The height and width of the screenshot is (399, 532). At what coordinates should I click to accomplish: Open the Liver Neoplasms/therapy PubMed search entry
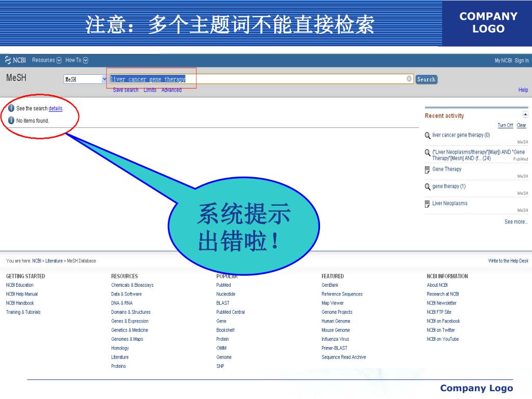[x=478, y=155]
